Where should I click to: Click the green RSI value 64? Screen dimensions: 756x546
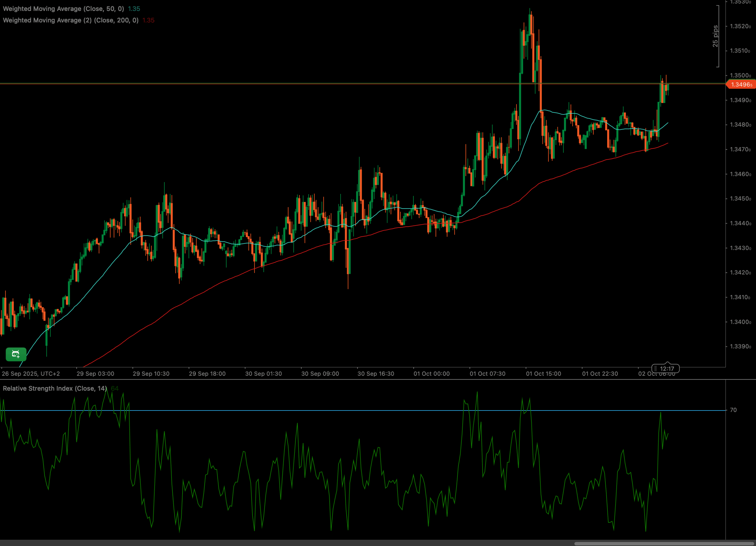tap(114, 388)
